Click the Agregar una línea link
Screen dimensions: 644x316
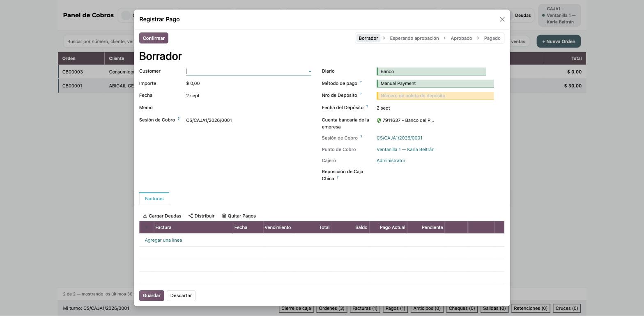click(x=163, y=240)
